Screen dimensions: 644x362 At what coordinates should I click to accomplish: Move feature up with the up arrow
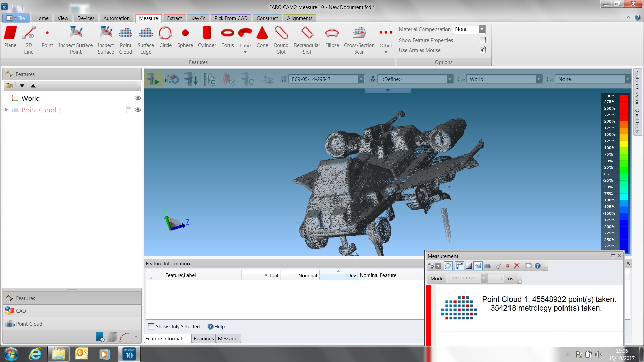click(x=33, y=86)
